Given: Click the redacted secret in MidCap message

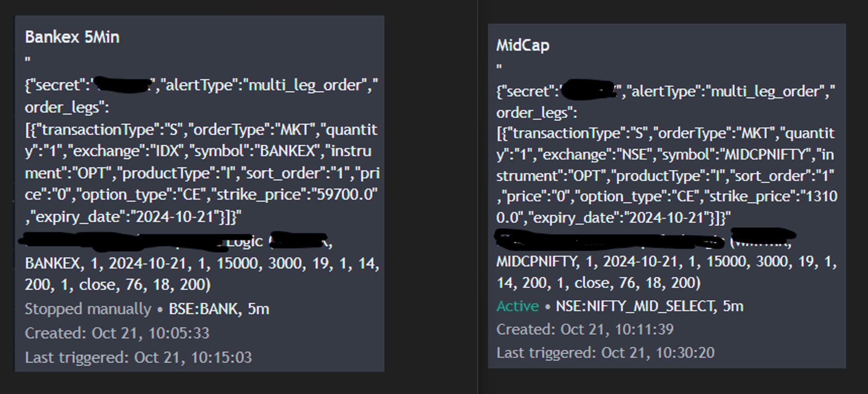Looking at the screenshot, I should click(x=589, y=90).
